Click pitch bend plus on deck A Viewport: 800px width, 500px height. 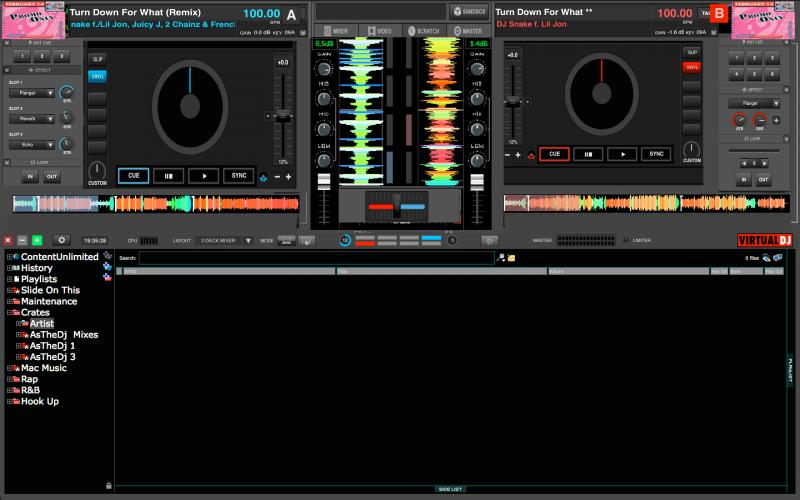click(x=289, y=177)
